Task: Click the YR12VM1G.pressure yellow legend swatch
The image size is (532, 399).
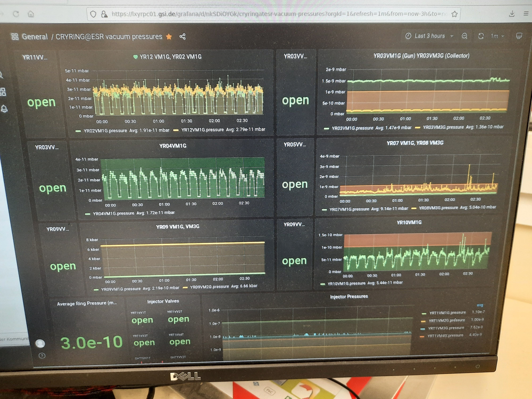Action: [176, 130]
